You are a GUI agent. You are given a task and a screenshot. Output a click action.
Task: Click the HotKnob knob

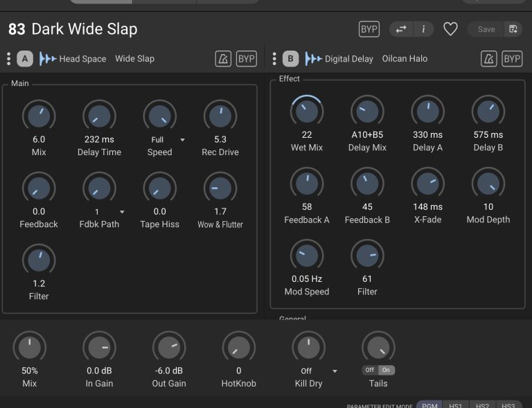(239, 347)
